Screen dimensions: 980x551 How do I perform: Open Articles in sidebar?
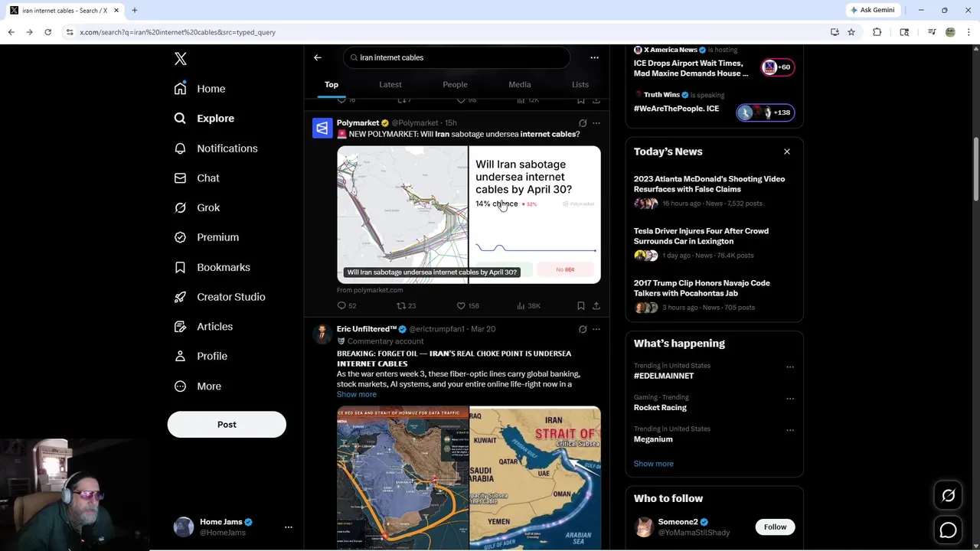[x=204, y=327]
